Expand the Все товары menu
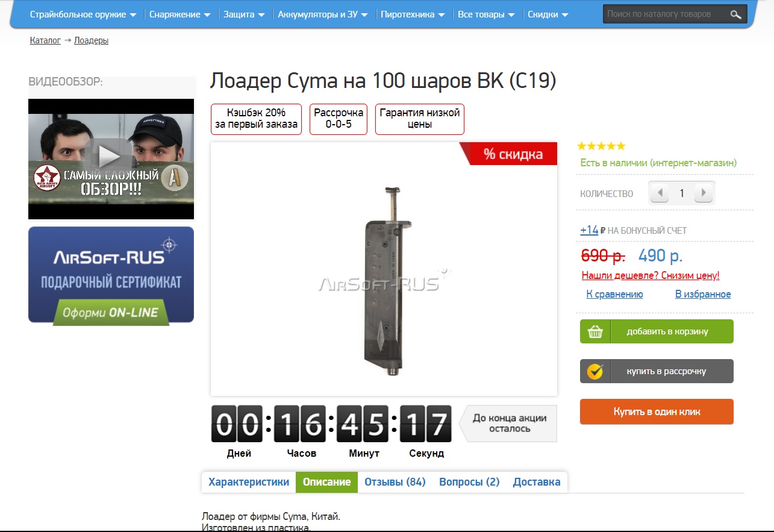Viewport: 774px width, 532px height. pos(486,14)
